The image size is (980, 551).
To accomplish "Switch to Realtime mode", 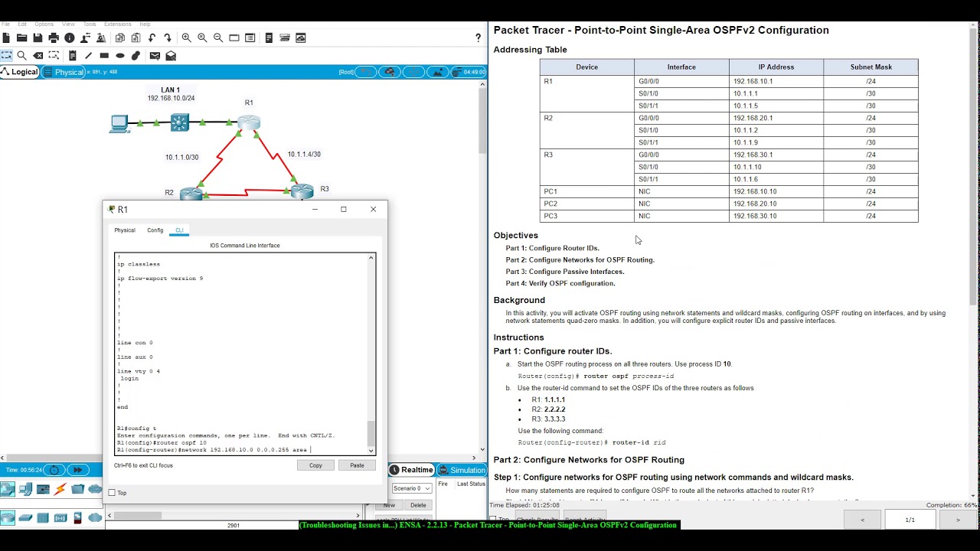I will 412,470.
